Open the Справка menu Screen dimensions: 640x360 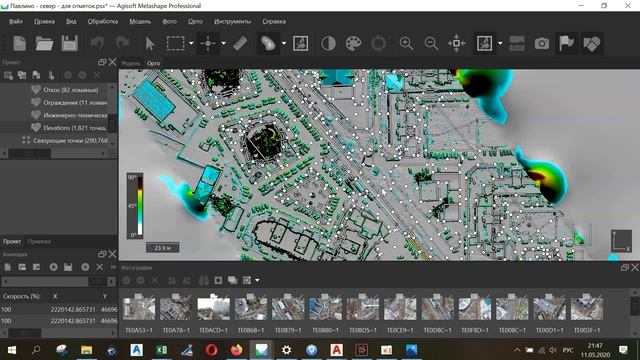(274, 21)
